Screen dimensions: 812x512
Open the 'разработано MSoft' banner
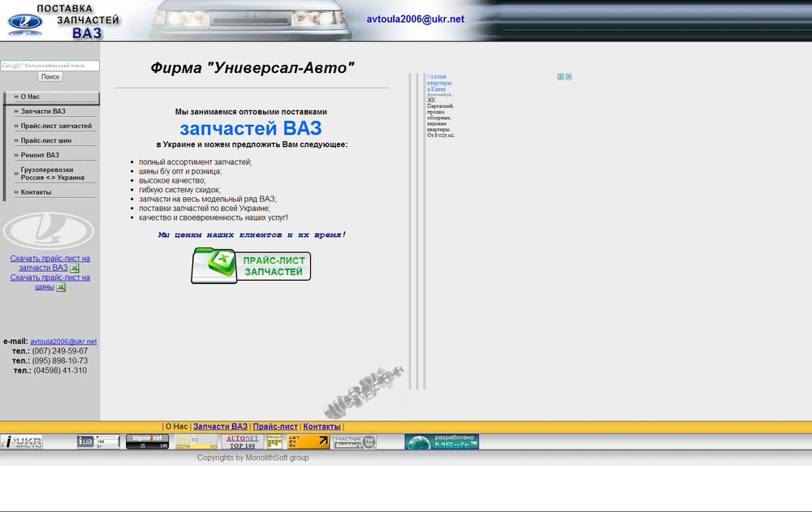[442, 441]
